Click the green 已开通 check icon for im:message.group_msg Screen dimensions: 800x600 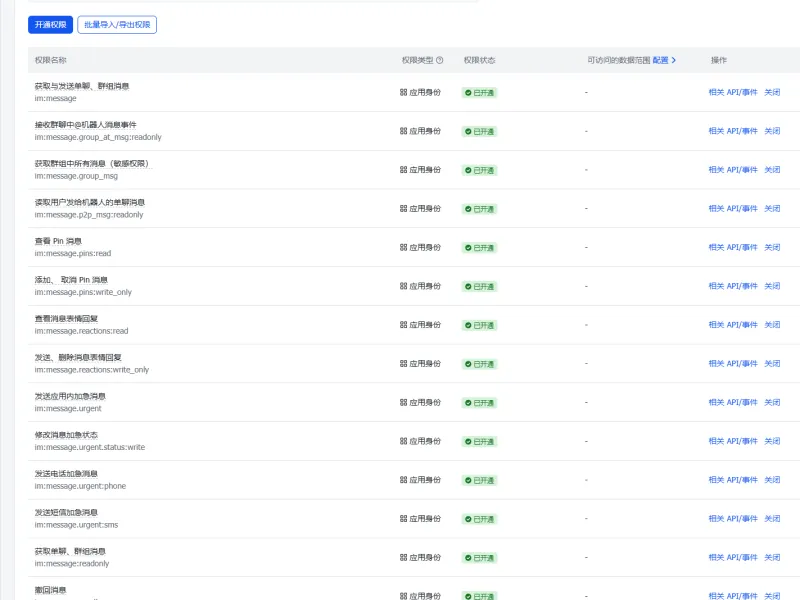[467, 170]
